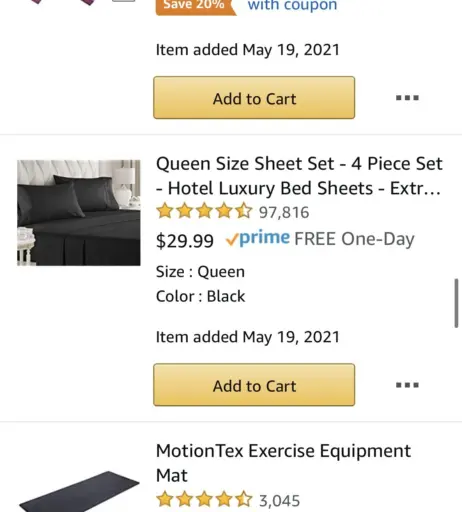Open the MotionTex mat product image
This screenshot has width=462, height=512.
pos(79,491)
